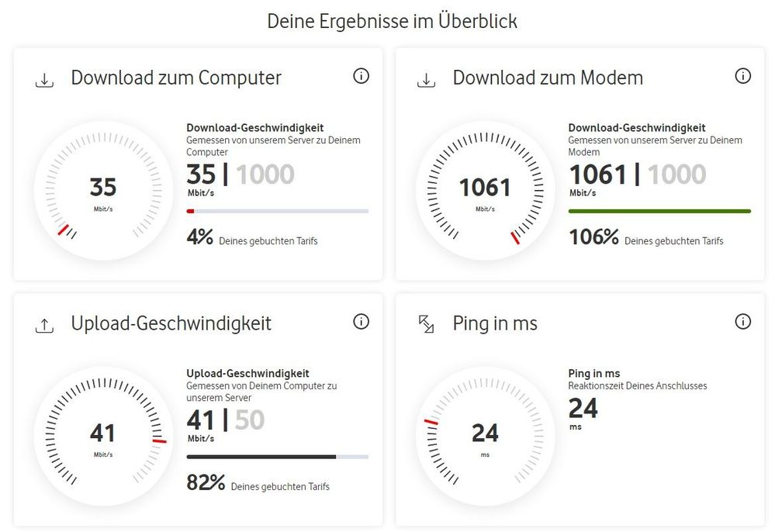Open the info icon on Download zum Computer card

tap(361, 76)
